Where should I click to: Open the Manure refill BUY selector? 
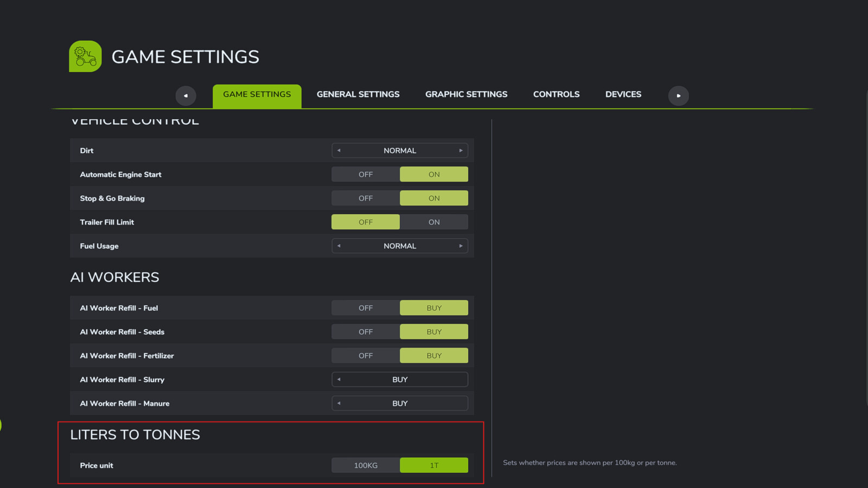[400, 403]
